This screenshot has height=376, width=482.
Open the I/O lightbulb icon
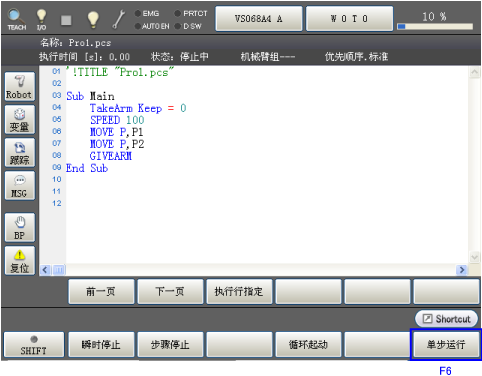(x=41, y=20)
